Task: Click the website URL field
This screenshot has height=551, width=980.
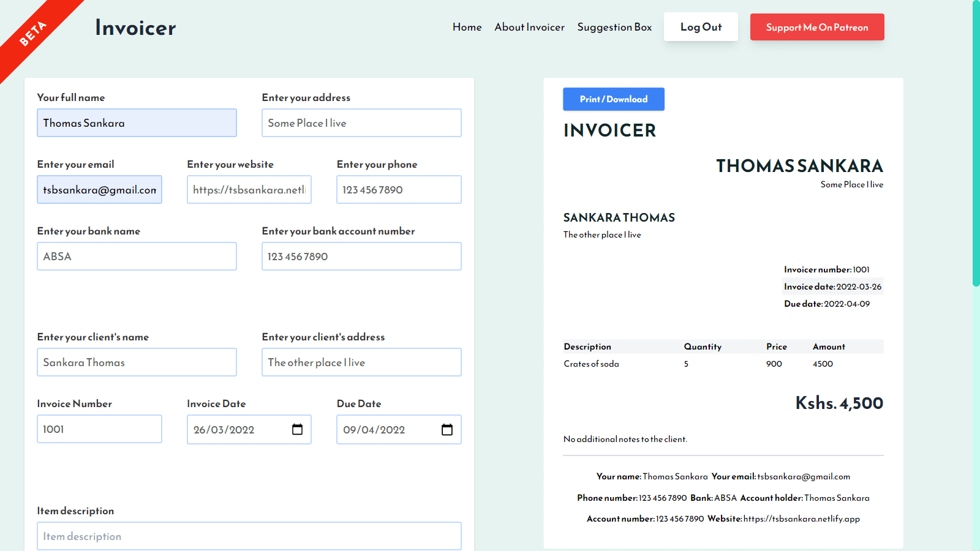Action: 249,190
